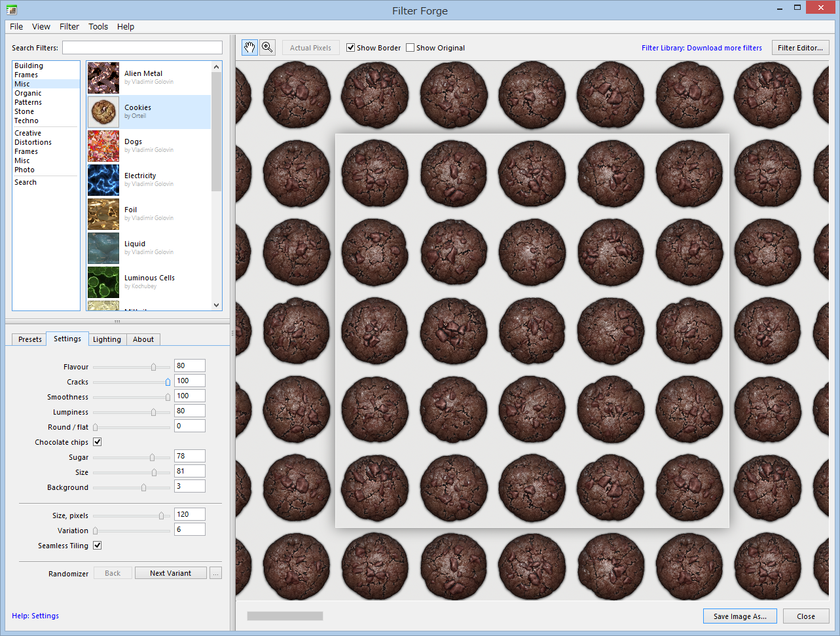Open the Filter menu
840x636 pixels.
[x=69, y=27]
